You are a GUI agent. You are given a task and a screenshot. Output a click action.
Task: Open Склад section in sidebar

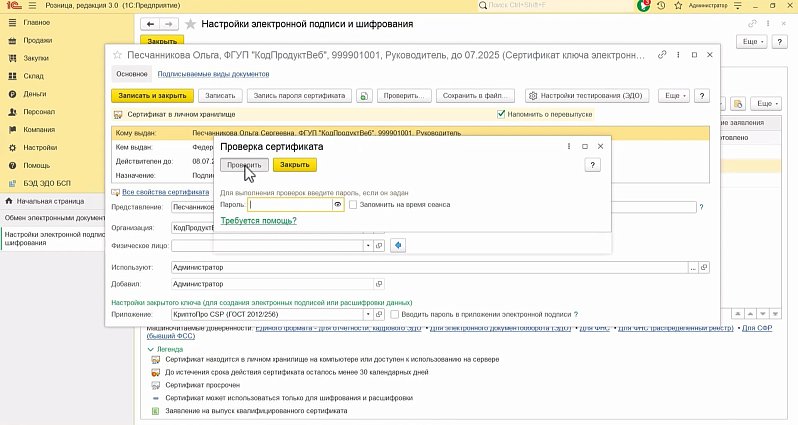(x=34, y=76)
